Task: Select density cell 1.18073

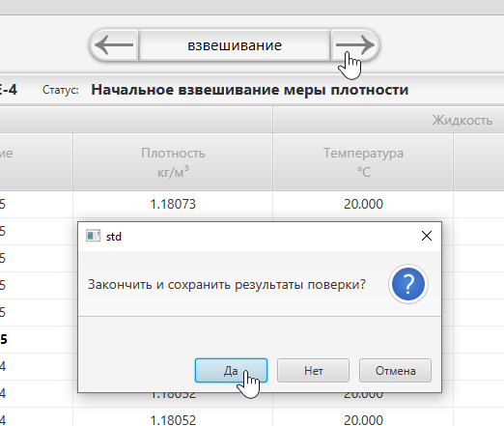Action: (x=173, y=204)
